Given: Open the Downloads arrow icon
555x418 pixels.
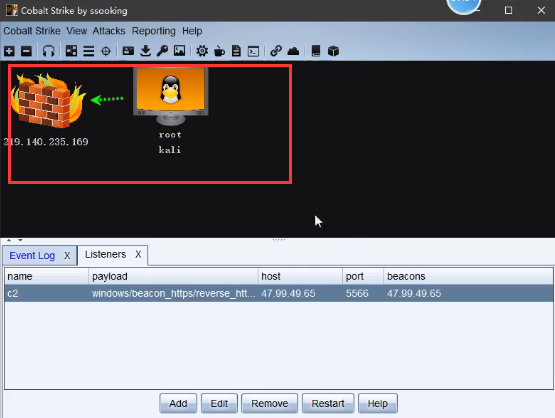Looking at the screenshot, I should point(145,51).
